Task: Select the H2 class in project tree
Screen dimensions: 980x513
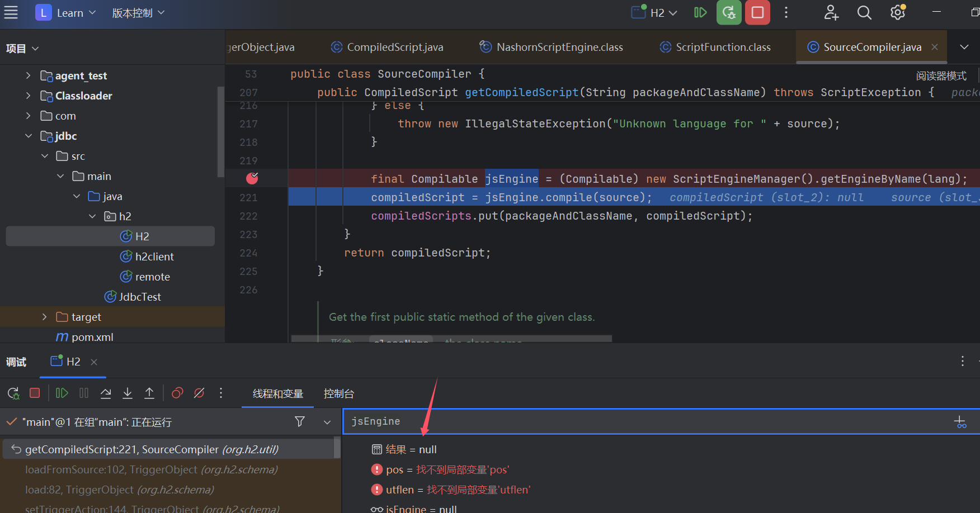Action: click(x=110, y=236)
